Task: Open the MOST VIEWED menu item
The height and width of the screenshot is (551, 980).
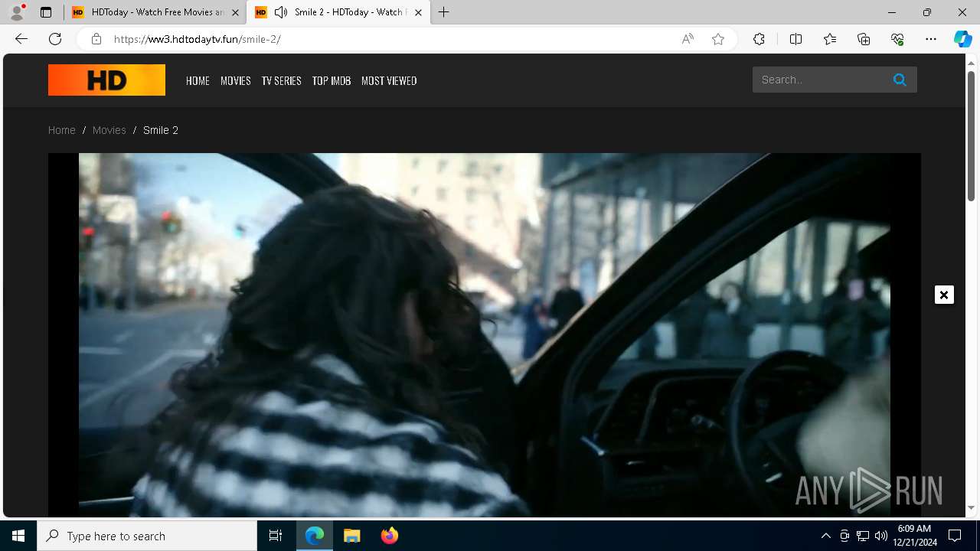Action: [x=389, y=80]
